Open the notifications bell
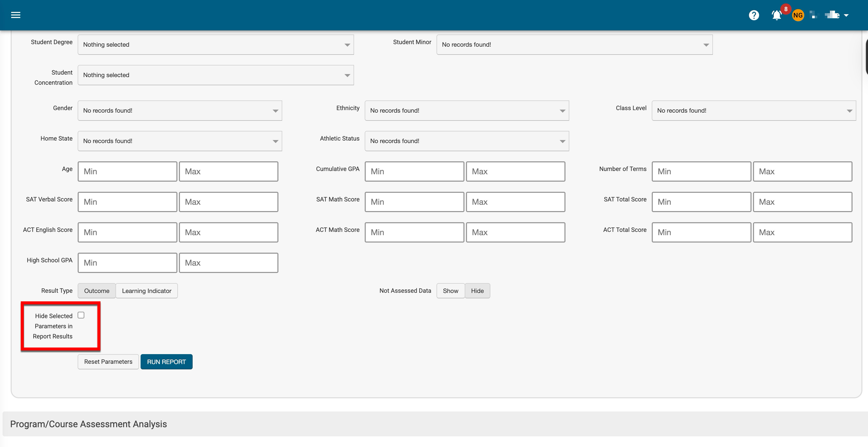Image resolution: width=868 pixels, height=447 pixels. (776, 15)
